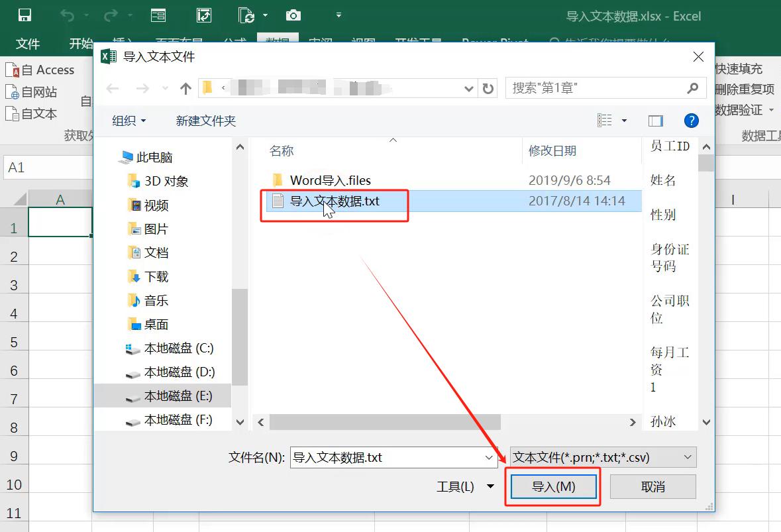Sort by 名称 column header
This screenshot has height=532, width=781.
[x=282, y=151]
